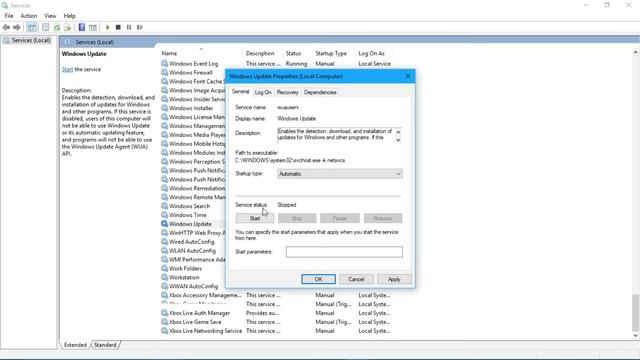Click the gear icon beside Windows Event Log

pyautogui.click(x=164, y=63)
